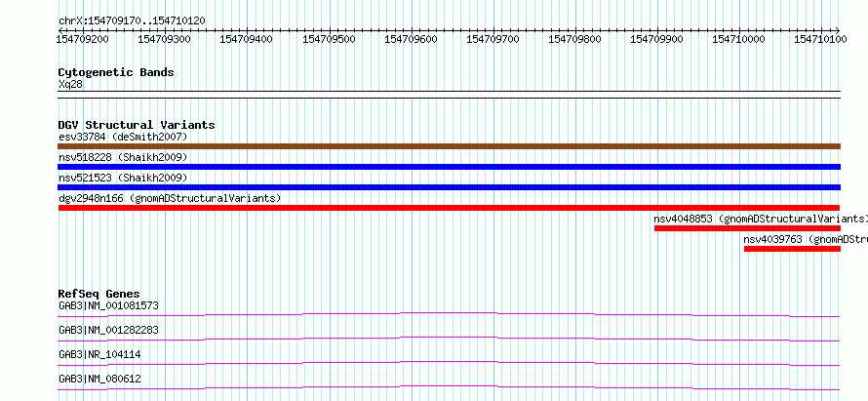Click ruler position 154709700
Screen dimensions: 868x401
(493, 39)
